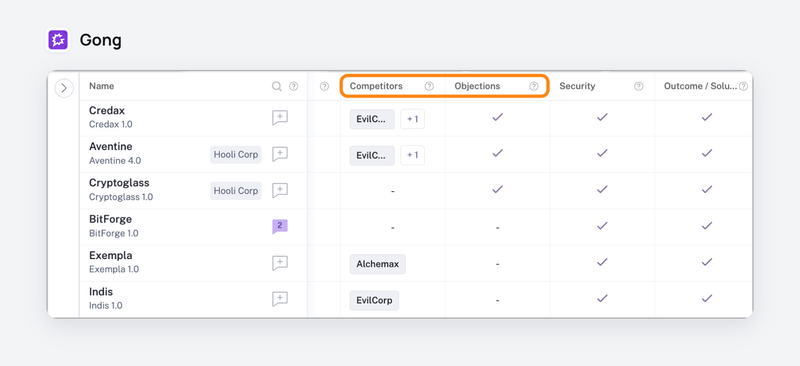Click the Aventine 4.0 subtitle

(115, 161)
